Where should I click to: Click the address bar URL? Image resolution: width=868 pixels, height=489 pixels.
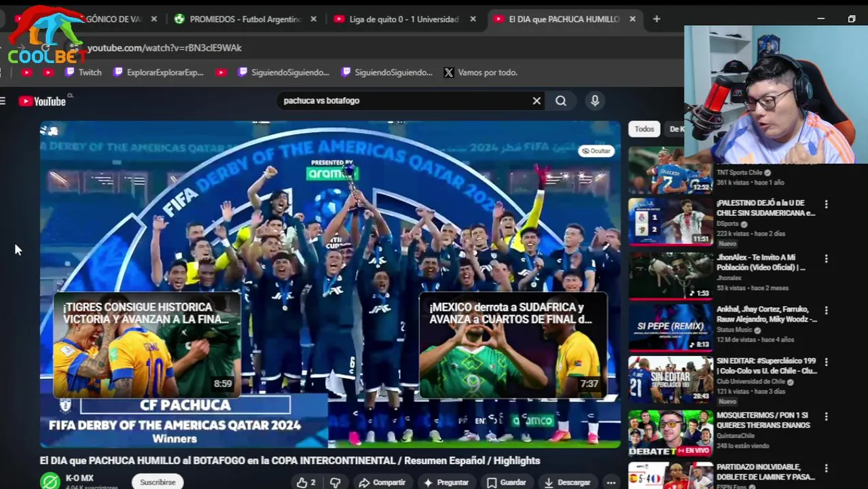point(164,48)
